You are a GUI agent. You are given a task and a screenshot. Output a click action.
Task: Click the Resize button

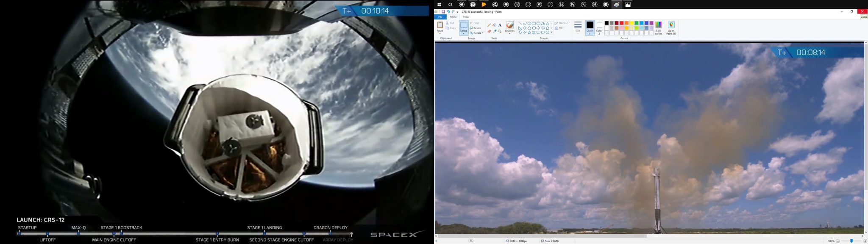(x=476, y=28)
